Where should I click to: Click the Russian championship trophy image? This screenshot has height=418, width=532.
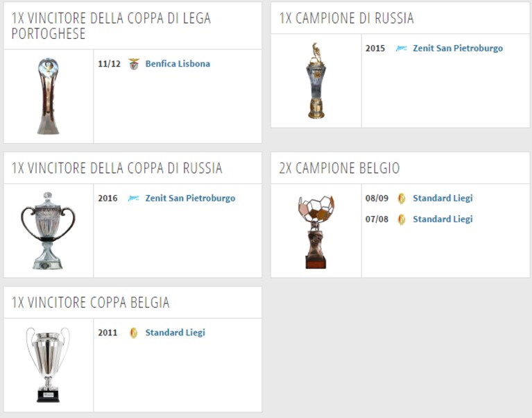pos(316,81)
